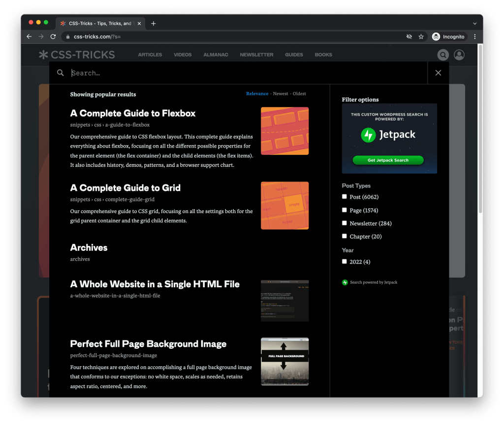This screenshot has height=425, width=504.
Task: Click the Full Page Background thumbnail
Action: pos(285,362)
